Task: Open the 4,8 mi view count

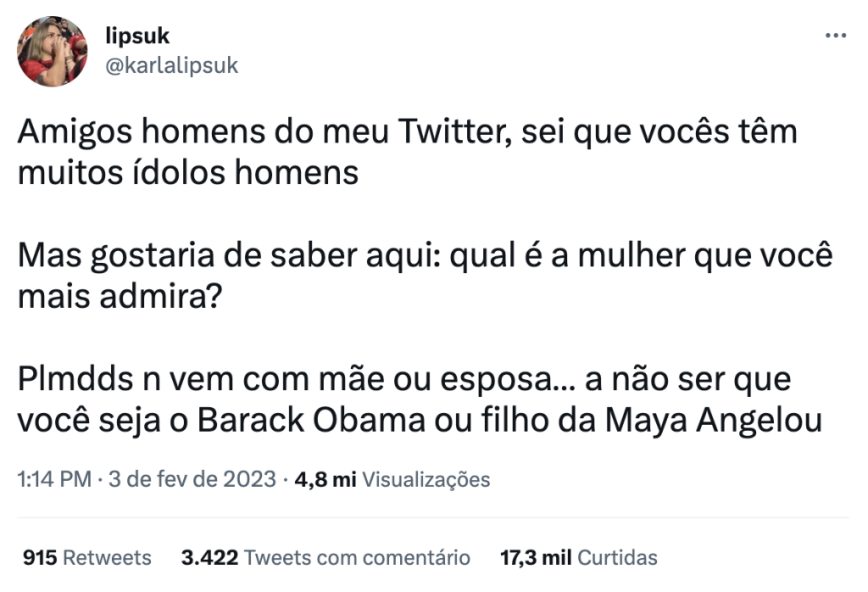Action: pyautogui.click(x=325, y=479)
